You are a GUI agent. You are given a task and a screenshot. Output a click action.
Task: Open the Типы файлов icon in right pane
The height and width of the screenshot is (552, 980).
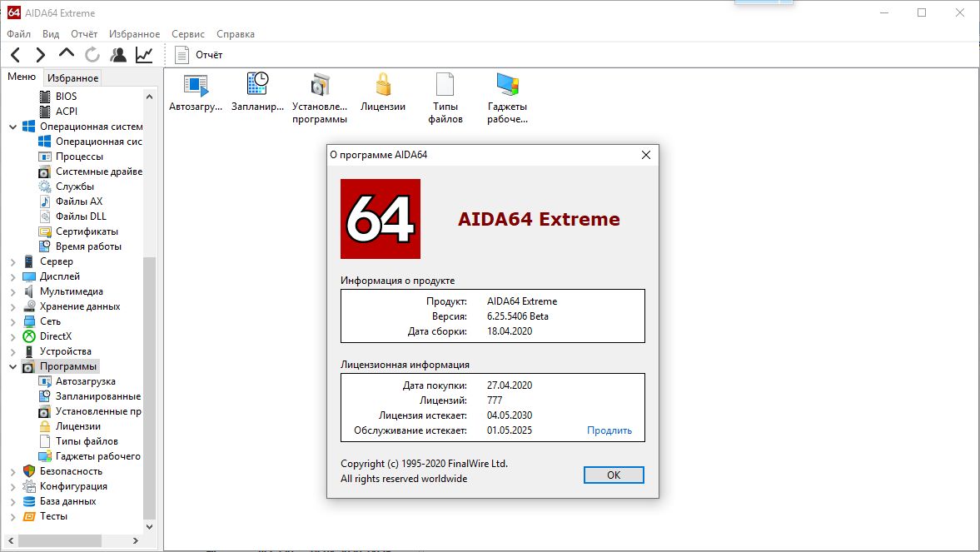[x=445, y=99]
